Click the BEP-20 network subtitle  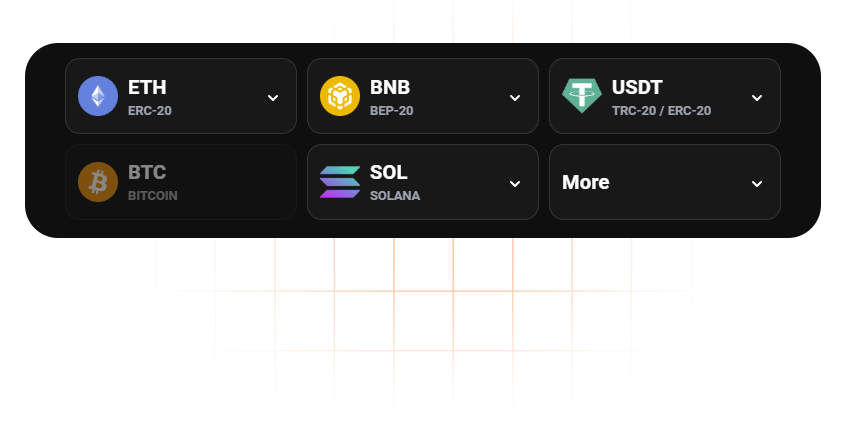click(391, 111)
